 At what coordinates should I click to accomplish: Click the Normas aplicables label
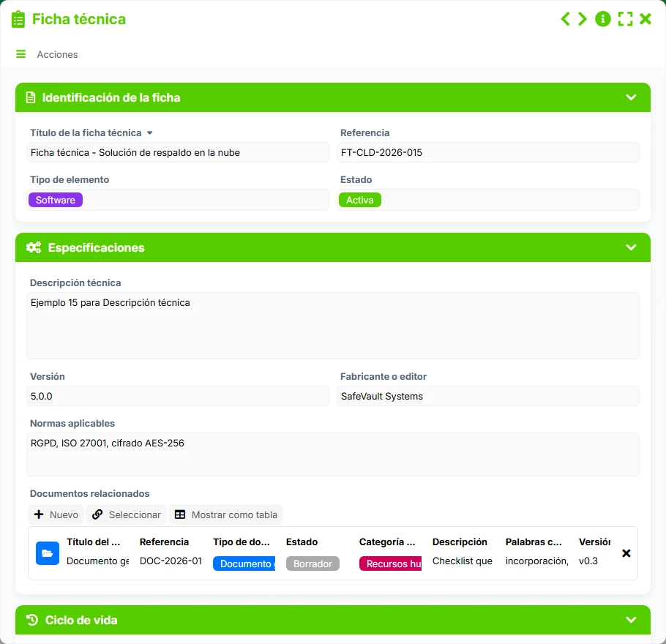pyautogui.click(x=72, y=423)
